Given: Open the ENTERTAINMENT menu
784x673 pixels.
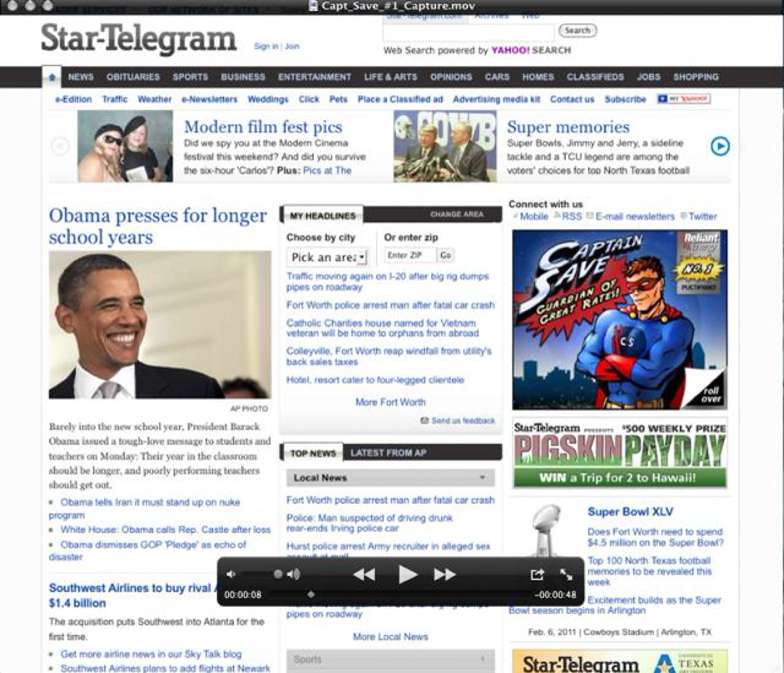Looking at the screenshot, I should pos(315,77).
